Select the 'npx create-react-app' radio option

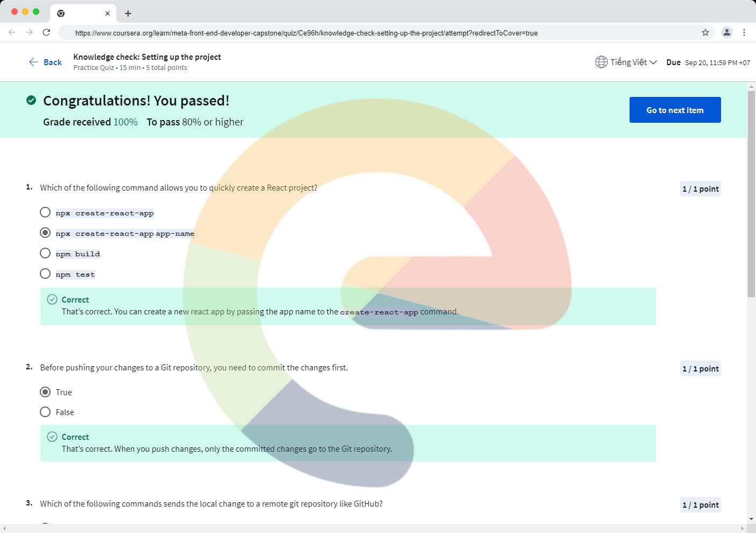45,213
